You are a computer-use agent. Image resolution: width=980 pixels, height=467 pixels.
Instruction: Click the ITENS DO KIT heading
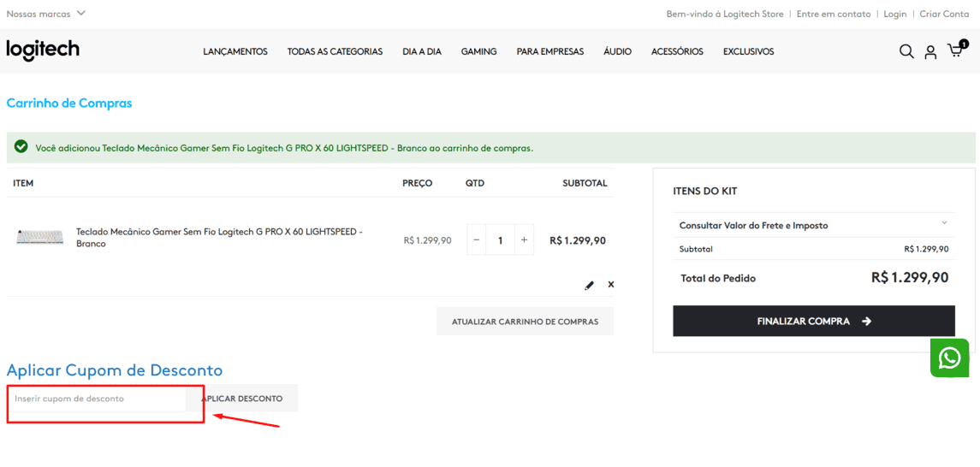tap(704, 191)
